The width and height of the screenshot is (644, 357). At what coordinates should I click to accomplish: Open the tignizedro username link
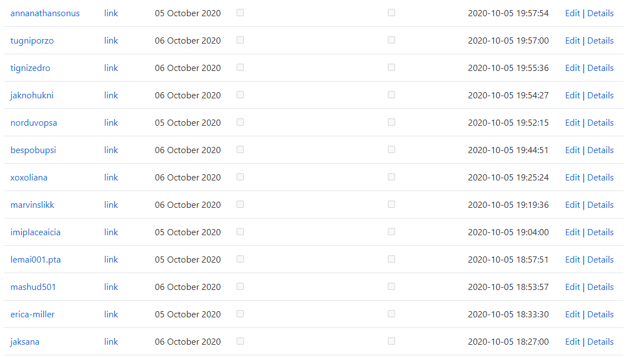[30, 68]
